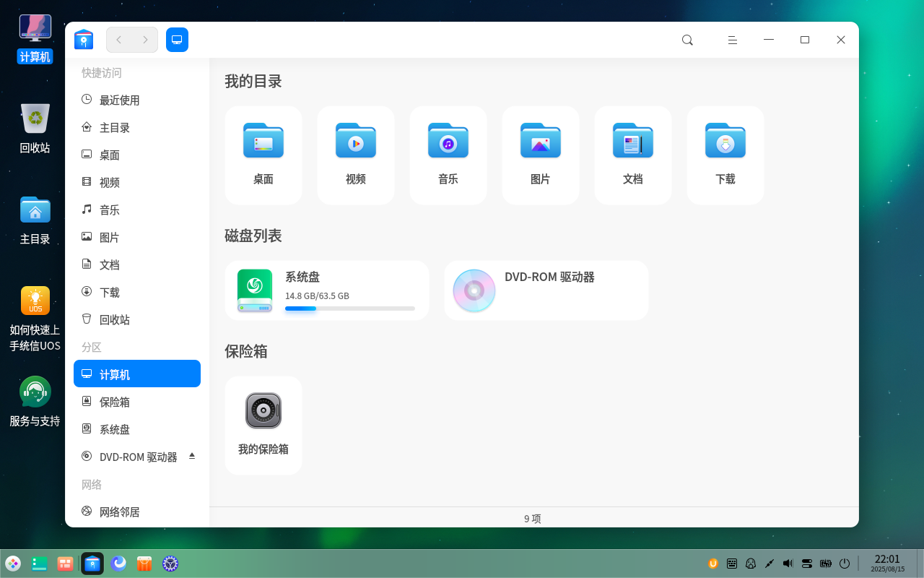Eject the DVD-ROM drive in the sidebar
The height and width of the screenshot is (578, 924).
tap(192, 456)
